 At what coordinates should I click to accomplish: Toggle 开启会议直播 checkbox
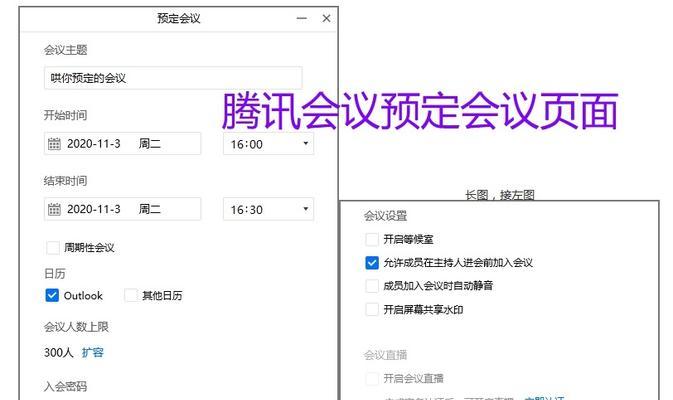372,379
